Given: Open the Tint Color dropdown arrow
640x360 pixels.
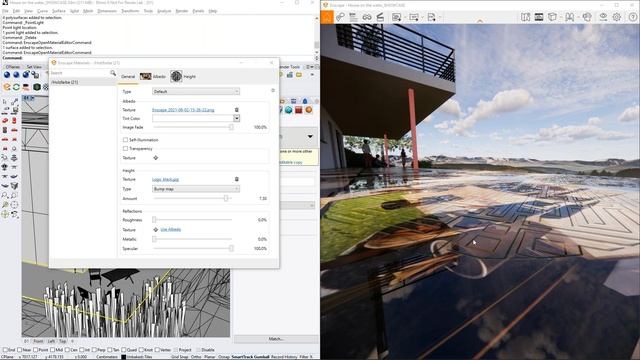Looking at the screenshot, I should [x=236, y=118].
